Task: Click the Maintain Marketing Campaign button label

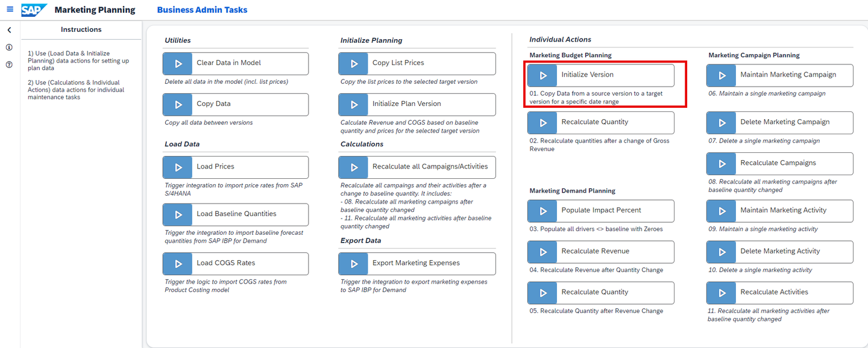Action: (x=788, y=75)
